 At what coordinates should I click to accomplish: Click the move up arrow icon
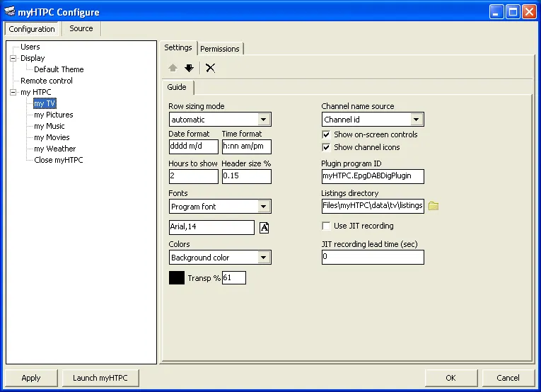[x=173, y=68]
